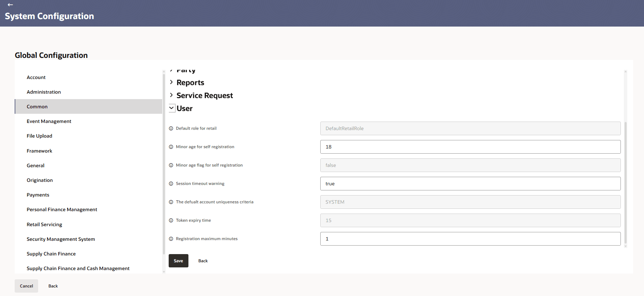Click the Session timeout warning field

click(471, 184)
